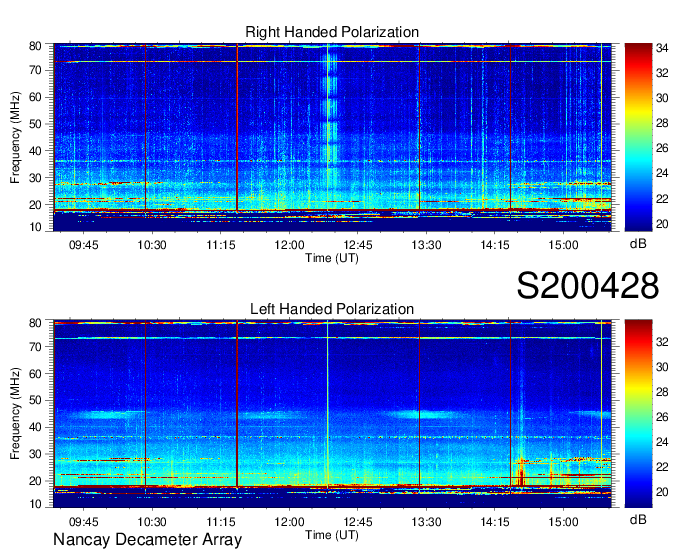Click the 14:15 tick under the Right Handed plot
The width and height of the screenshot is (680, 552).
click(x=495, y=245)
